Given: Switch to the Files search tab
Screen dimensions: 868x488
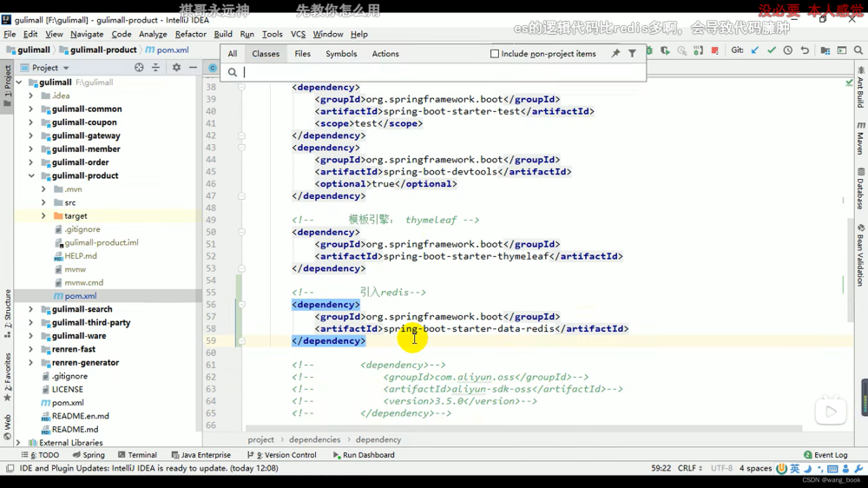Looking at the screenshot, I should (302, 54).
